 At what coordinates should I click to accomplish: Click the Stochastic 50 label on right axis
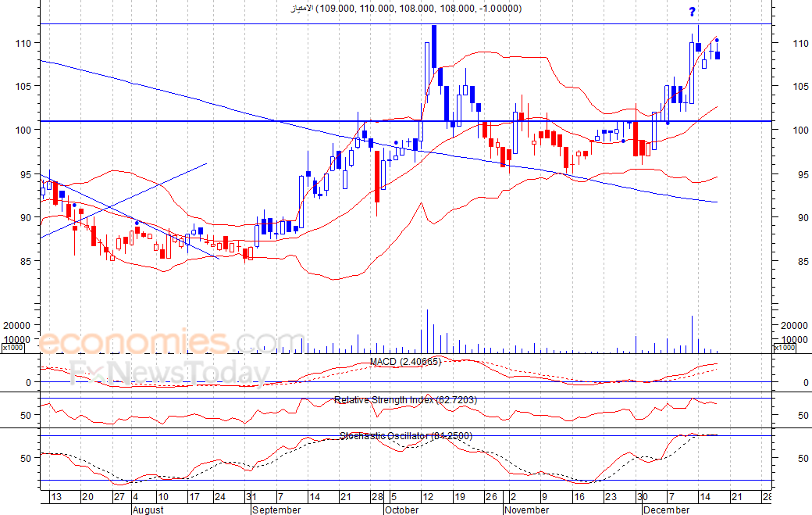[x=803, y=458]
